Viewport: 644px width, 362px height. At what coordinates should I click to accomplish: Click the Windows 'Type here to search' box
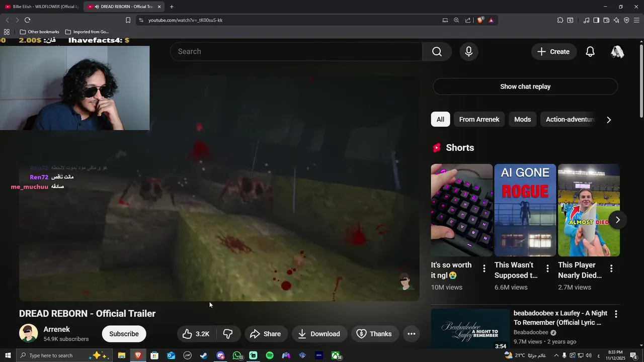(63, 355)
